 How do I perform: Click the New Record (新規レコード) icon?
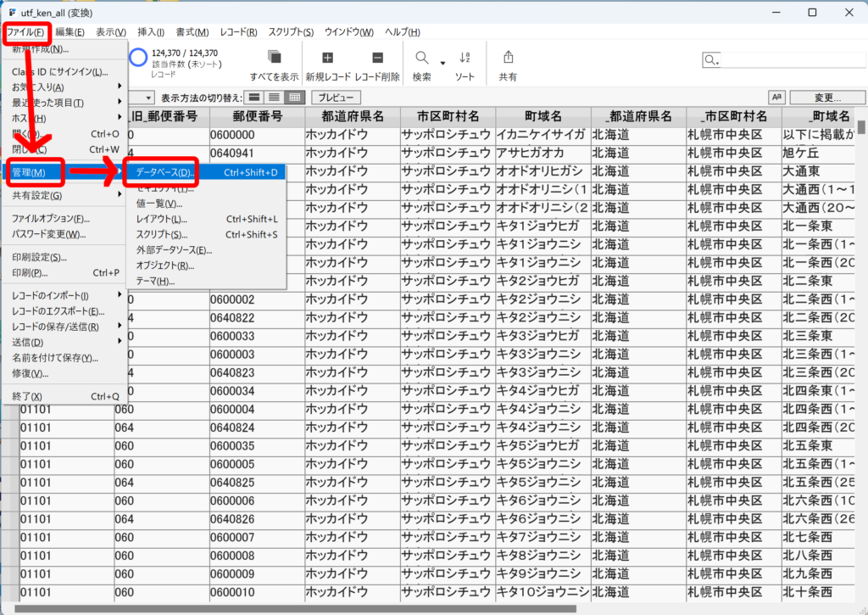click(327, 58)
